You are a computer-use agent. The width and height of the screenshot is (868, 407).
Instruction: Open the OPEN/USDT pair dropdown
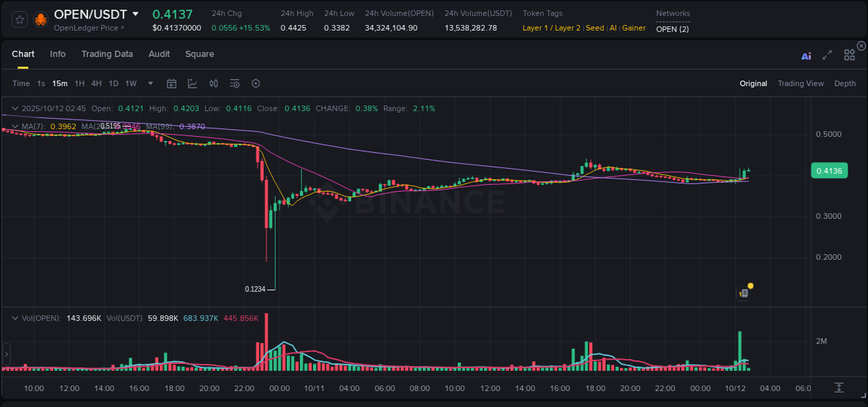click(134, 14)
